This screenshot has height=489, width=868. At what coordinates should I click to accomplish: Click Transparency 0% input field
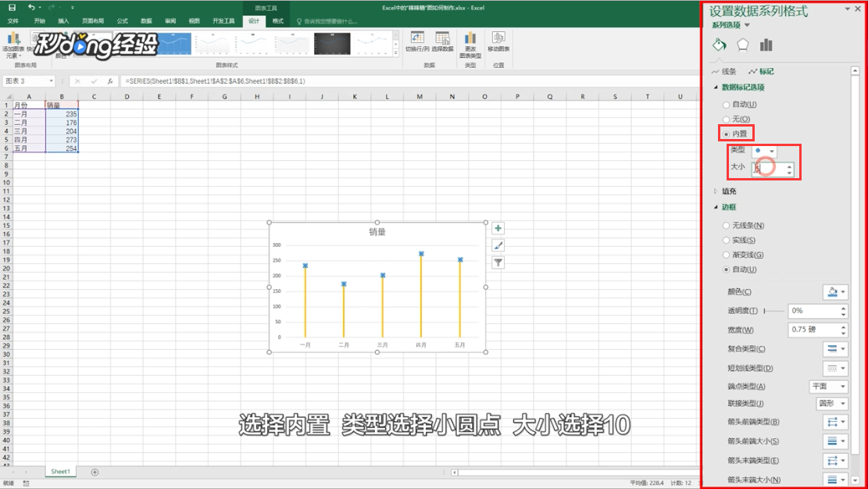click(x=813, y=311)
